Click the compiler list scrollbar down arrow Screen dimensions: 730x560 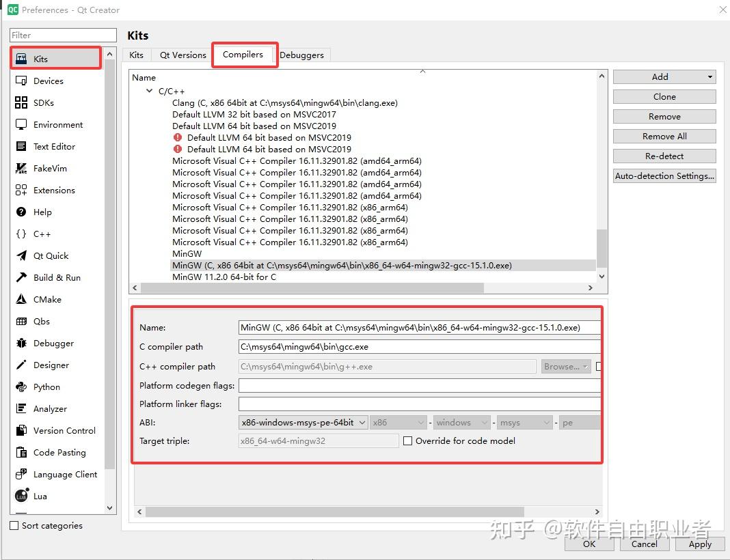[601, 276]
